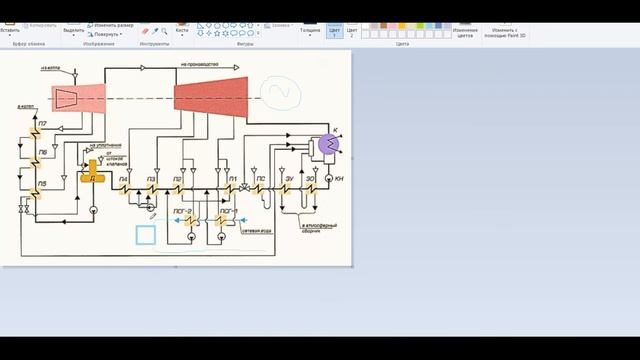Choose the lime green palette swatch
The height and width of the screenshot is (360, 640).
click(x=420, y=26)
